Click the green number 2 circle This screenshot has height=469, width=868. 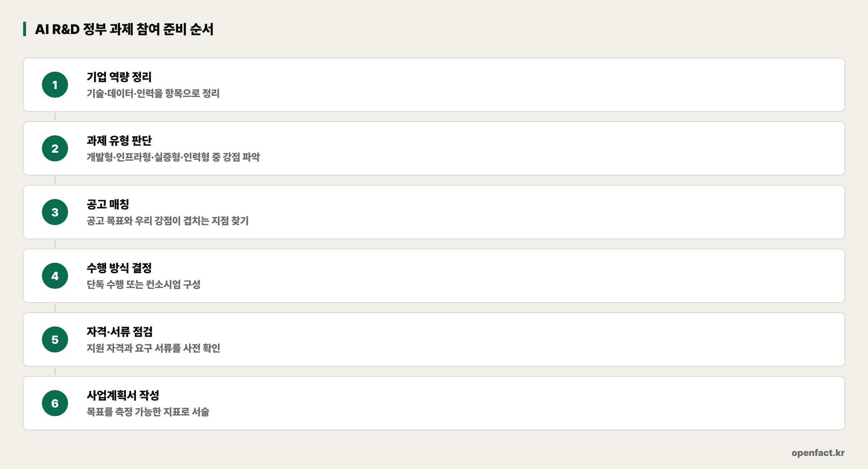coord(55,148)
